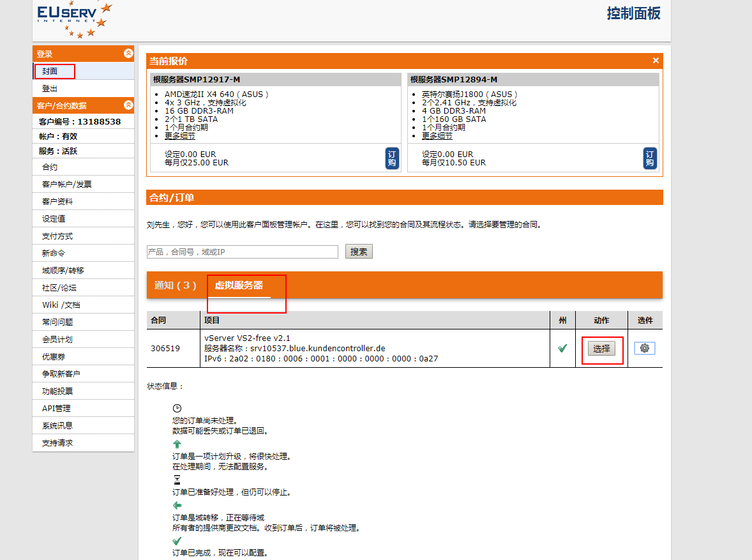The image size is (752, 560).
Task: Open Wiki /文档 link
Action: tap(61, 305)
